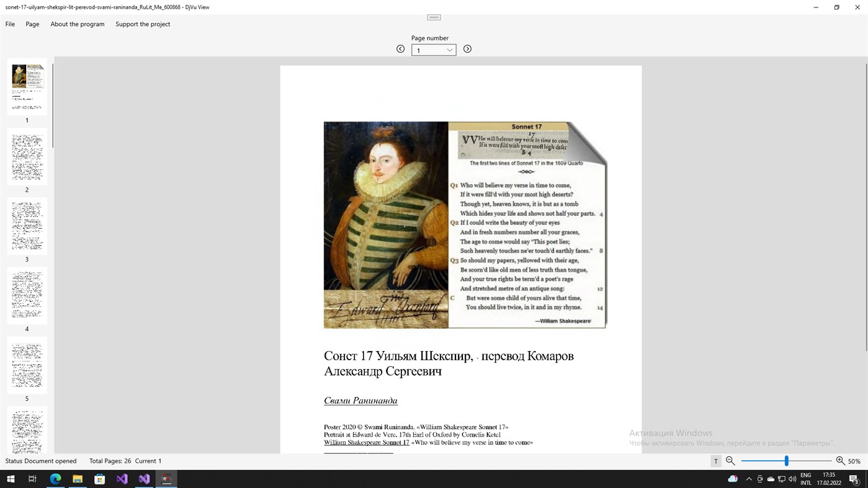Screen dimensions: 868x488
Task: Open Microsoft Store from the taskbar
Action: click(99, 479)
